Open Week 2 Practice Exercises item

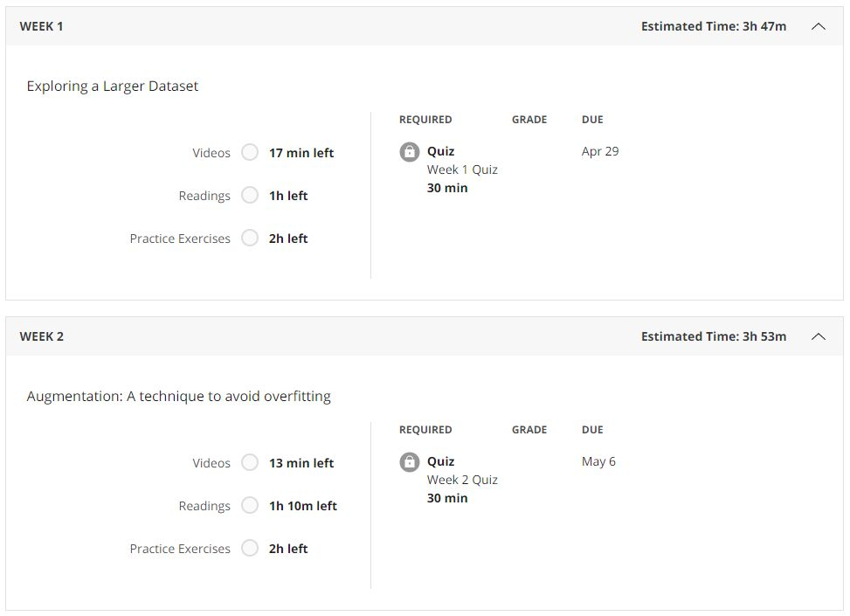180,549
